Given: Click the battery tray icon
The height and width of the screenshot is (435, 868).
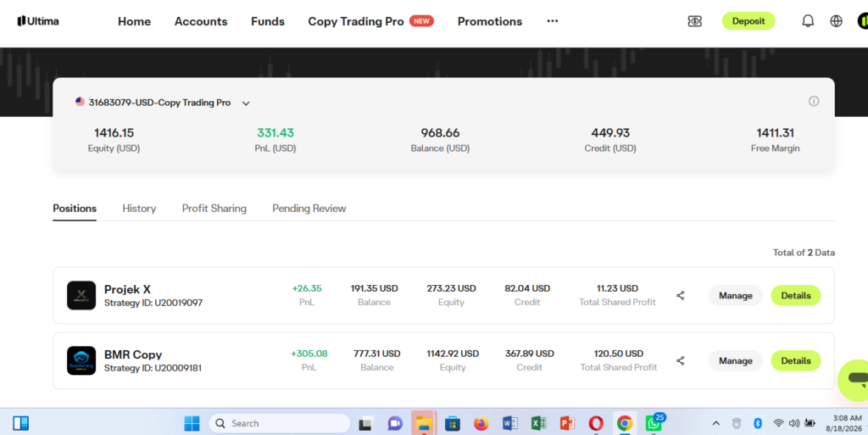Looking at the screenshot, I should pos(810,423).
